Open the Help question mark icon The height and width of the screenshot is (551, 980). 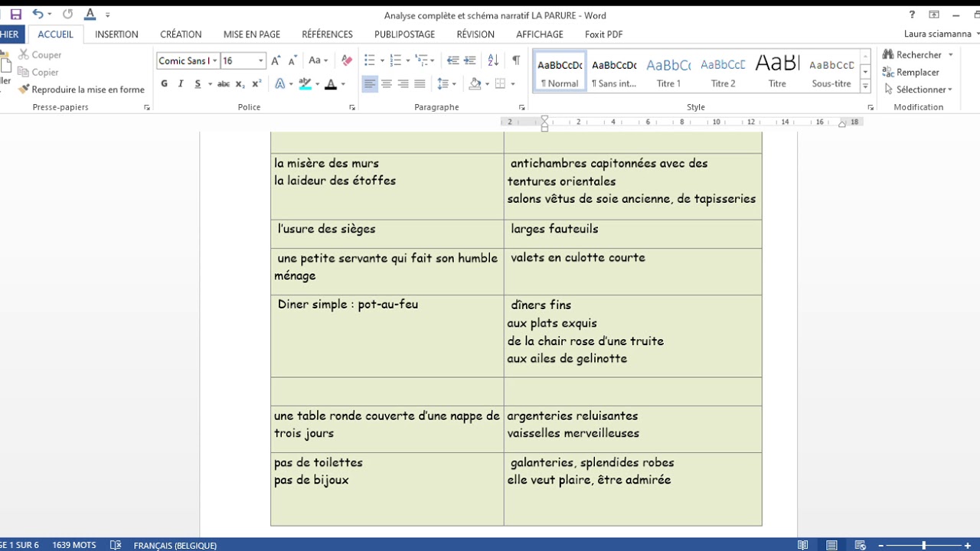(912, 15)
